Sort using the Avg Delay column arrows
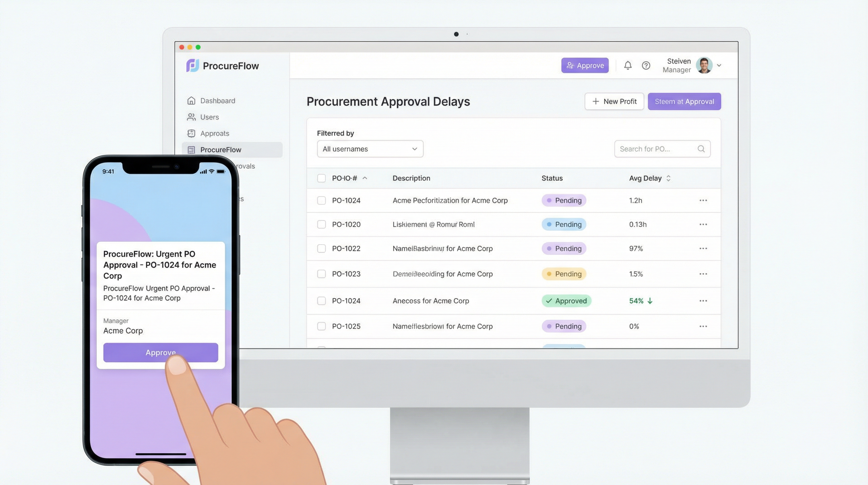The height and width of the screenshot is (485, 868). click(669, 178)
